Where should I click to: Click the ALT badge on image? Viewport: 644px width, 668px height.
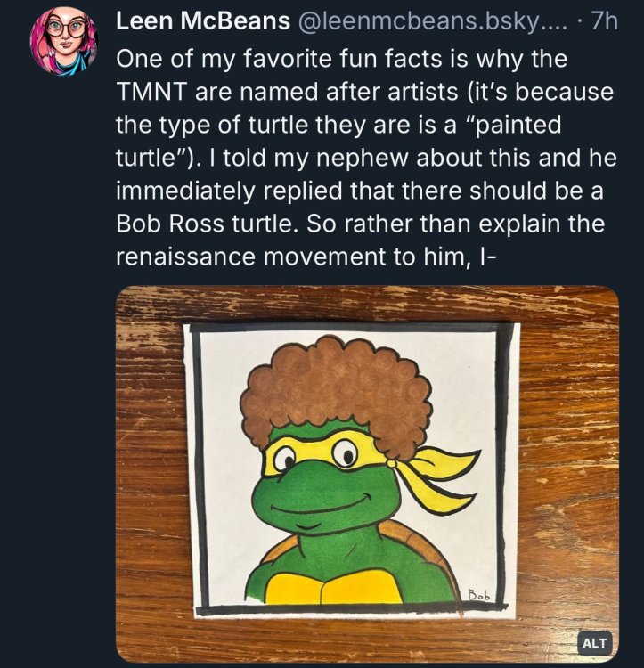click(x=594, y=642)
